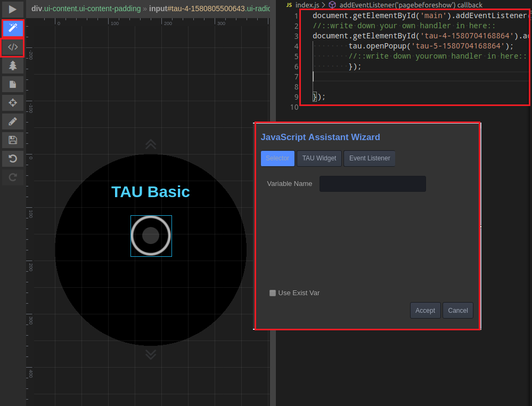
Task: Select the radio button widget on canvas
Action: click(x=151, y=236)
